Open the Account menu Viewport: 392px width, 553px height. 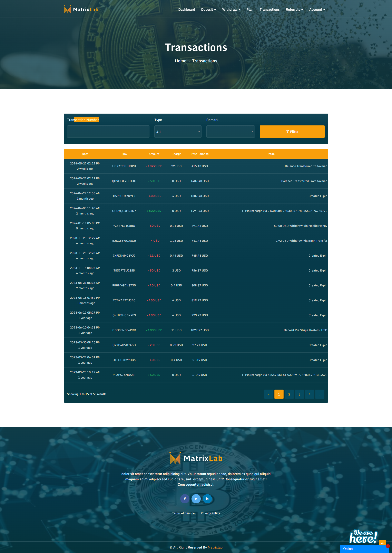tap(317, 10)
